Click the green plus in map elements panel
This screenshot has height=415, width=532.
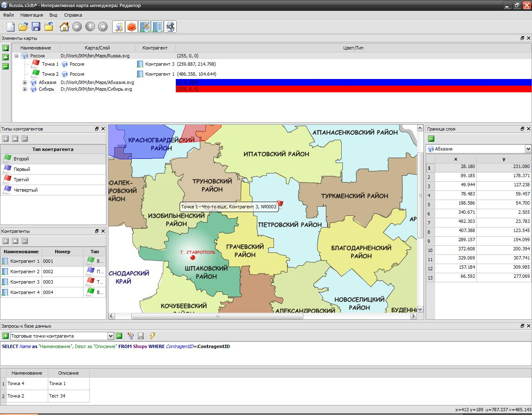click(5, 48)
